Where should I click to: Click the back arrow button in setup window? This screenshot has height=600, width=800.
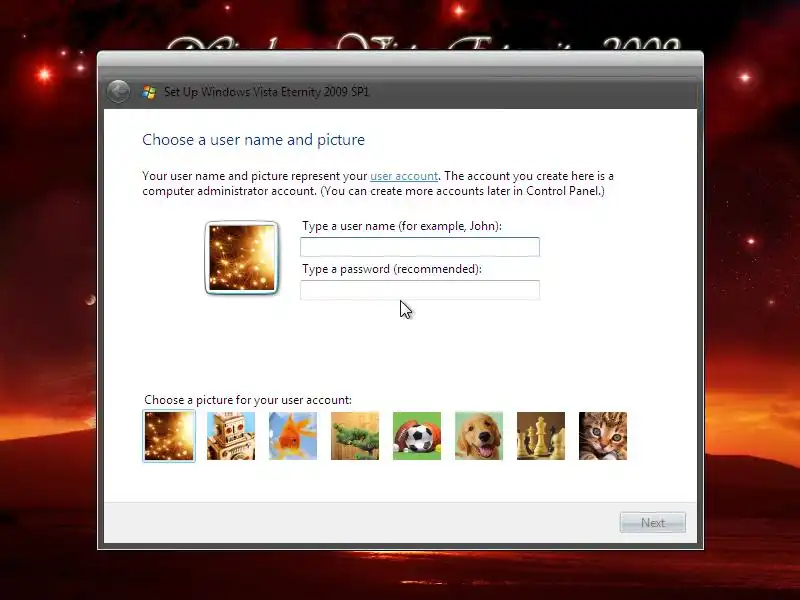click(x=118, y=92)
